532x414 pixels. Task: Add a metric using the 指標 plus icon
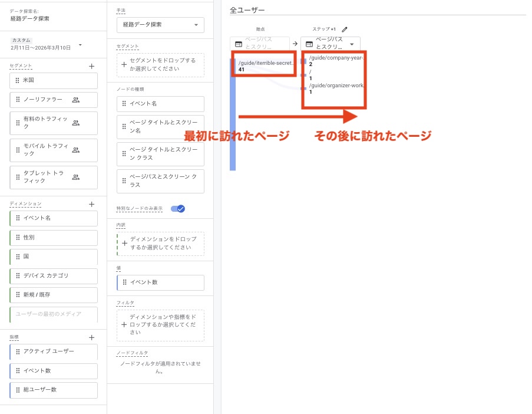[91, 337]
